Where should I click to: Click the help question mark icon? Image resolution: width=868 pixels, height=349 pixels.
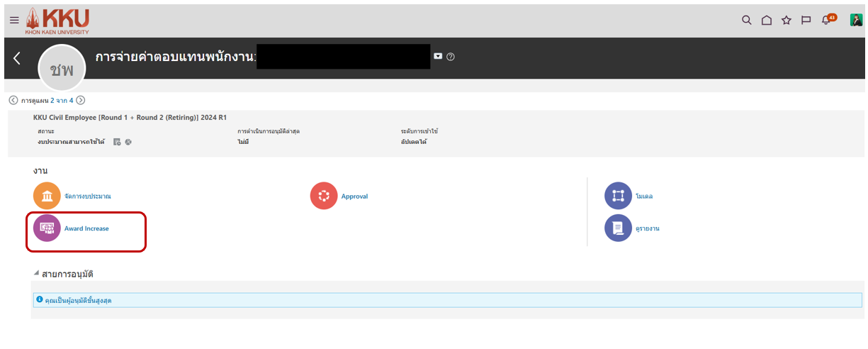tap(451, 57)
